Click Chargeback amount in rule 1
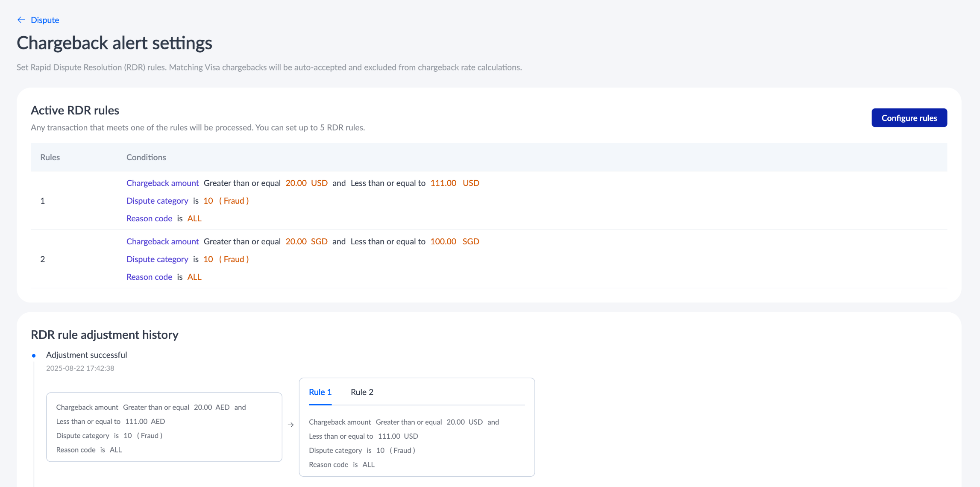The width and height of the screenshot is (980, 487). [x=162, y=183]
